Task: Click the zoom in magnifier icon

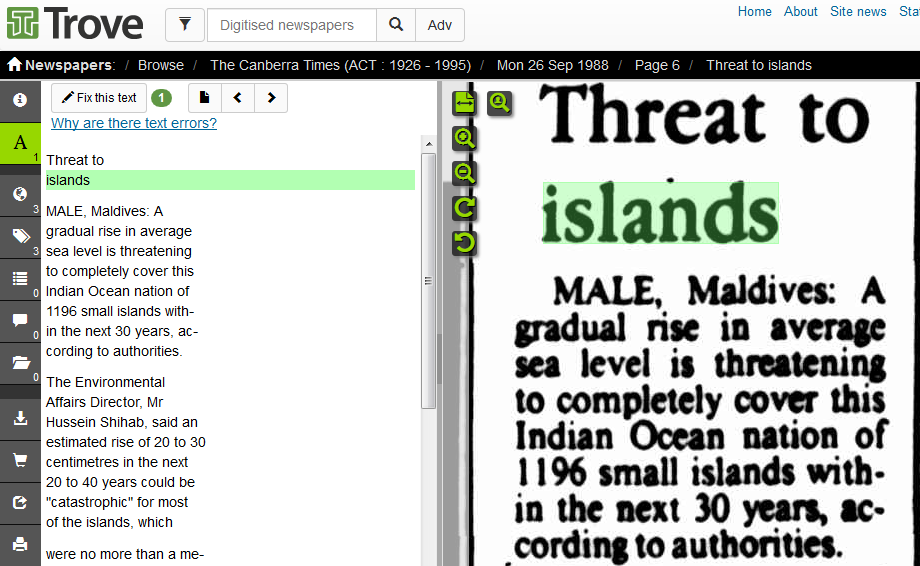Action: click(x=464, y=138)
